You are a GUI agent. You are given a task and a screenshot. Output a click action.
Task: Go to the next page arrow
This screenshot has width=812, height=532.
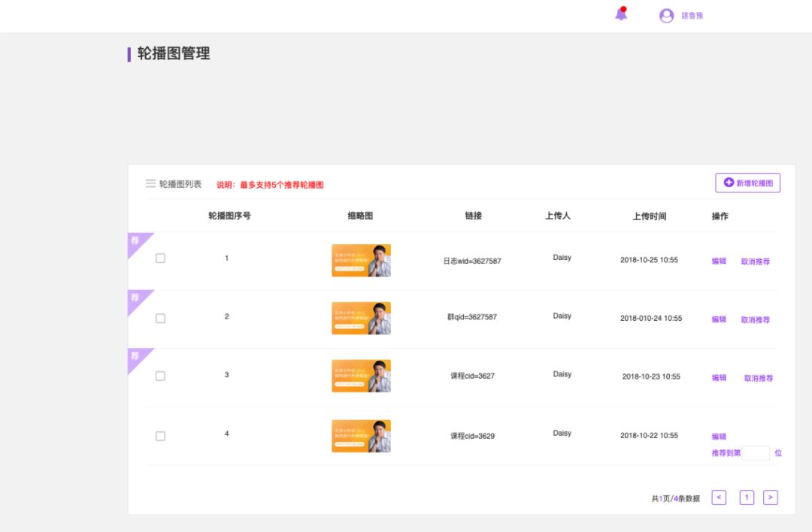pyautogui.click(x=770, y=497)
